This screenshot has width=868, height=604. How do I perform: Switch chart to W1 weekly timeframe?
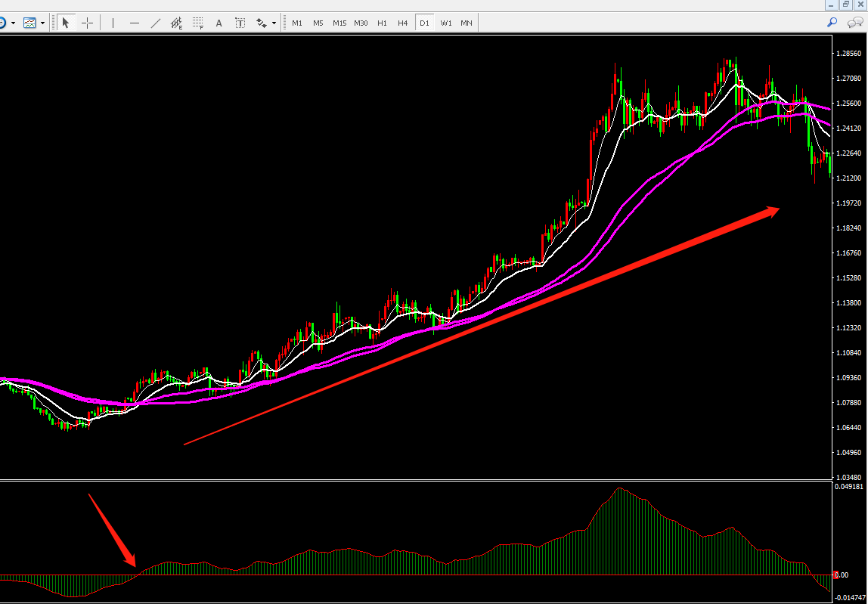pyautogui.click(x=445, y=23)
